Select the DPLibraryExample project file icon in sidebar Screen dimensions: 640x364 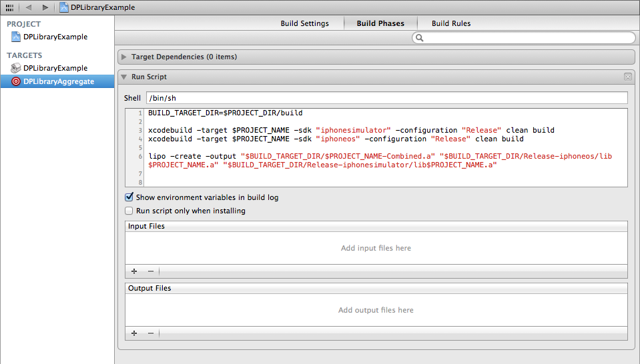(15, 37)
